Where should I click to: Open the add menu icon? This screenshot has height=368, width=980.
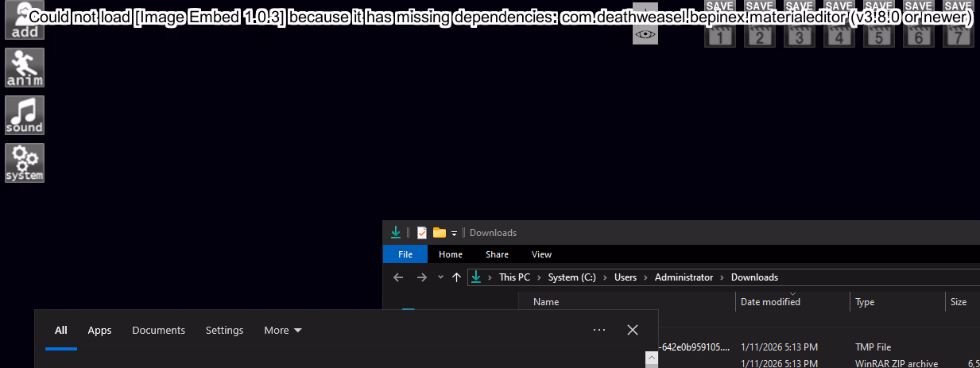pos(24,21)
